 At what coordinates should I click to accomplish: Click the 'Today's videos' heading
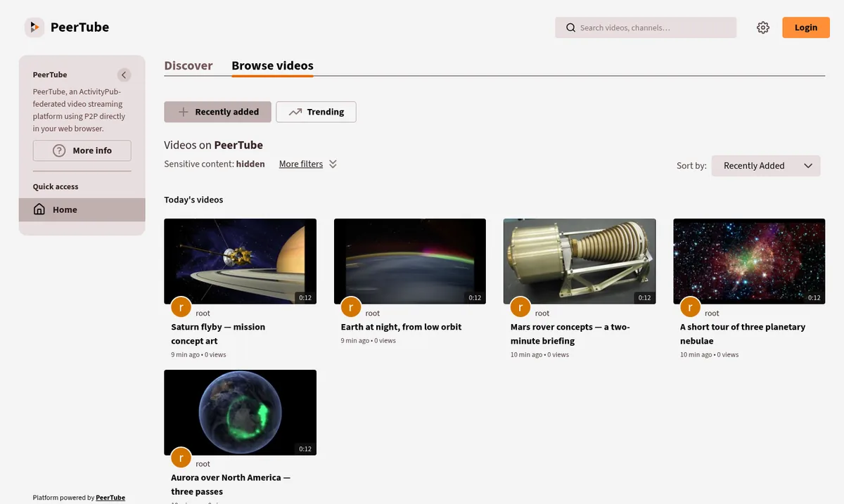coord(193,200)
